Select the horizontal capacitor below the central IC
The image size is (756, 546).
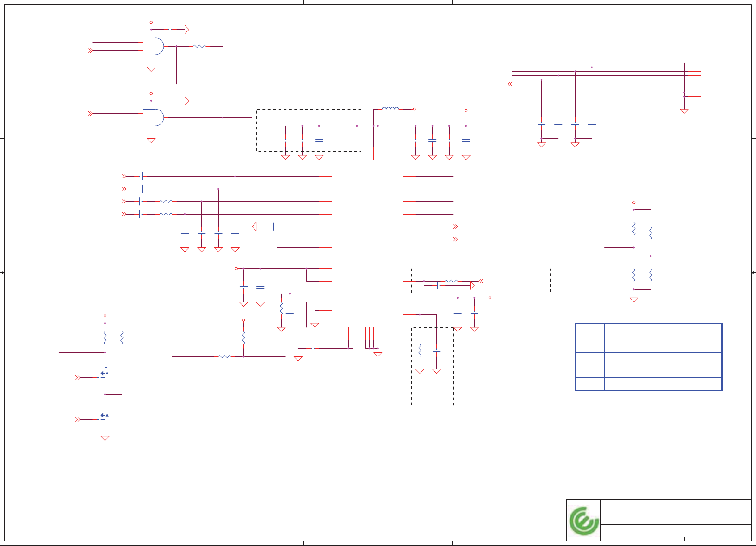tap(313, 348)
